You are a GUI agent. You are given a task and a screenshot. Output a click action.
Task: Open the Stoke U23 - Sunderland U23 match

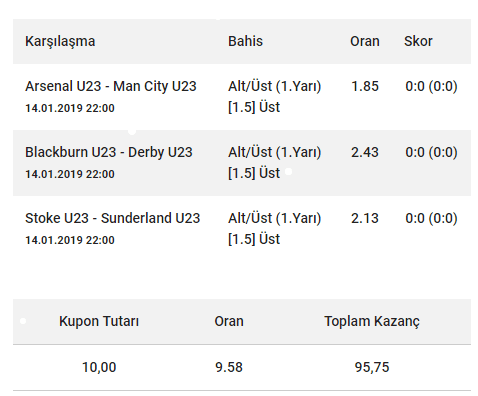tap(112, 218)
